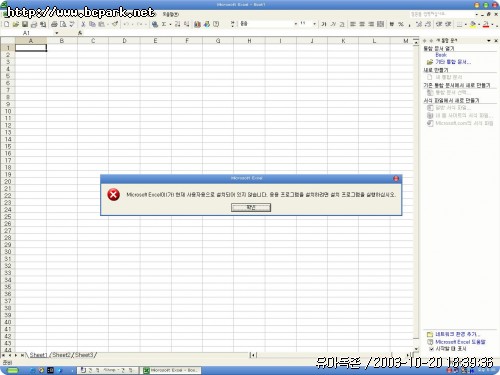Click the Drawing toolbar icon
The height and width of the screenshot is (375, 500).
click(x=207, y=24)
